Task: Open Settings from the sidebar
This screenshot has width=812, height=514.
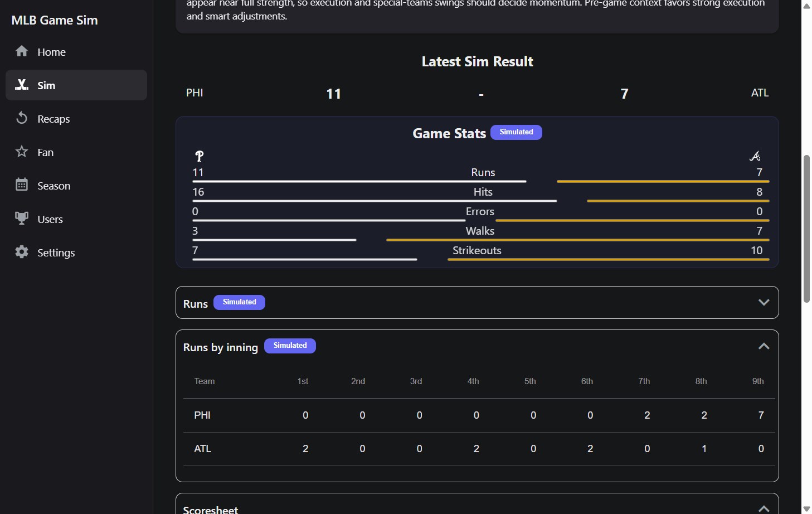Action: [x=76, y=253]
